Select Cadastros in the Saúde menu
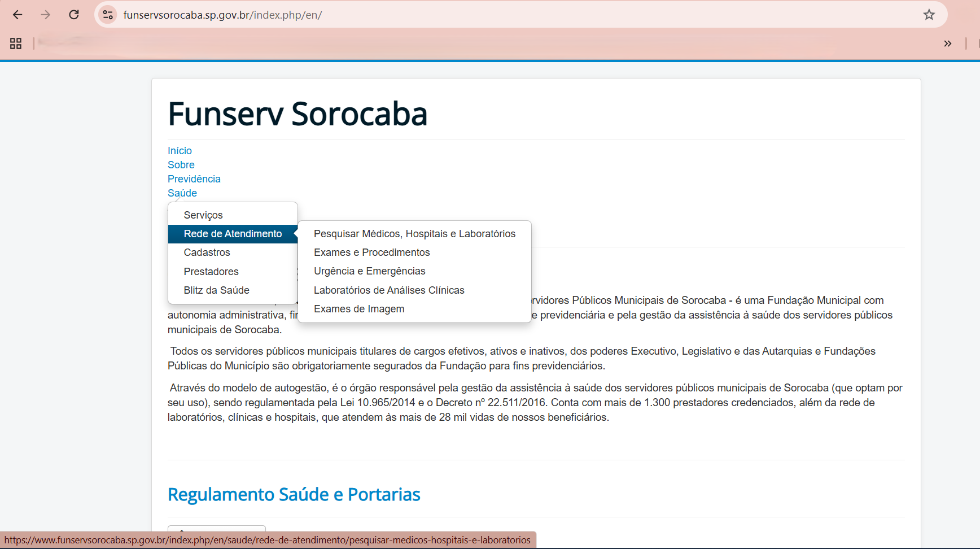Image resolution: width=980 pixels, height=549 pixels. (x=233, y=252)
